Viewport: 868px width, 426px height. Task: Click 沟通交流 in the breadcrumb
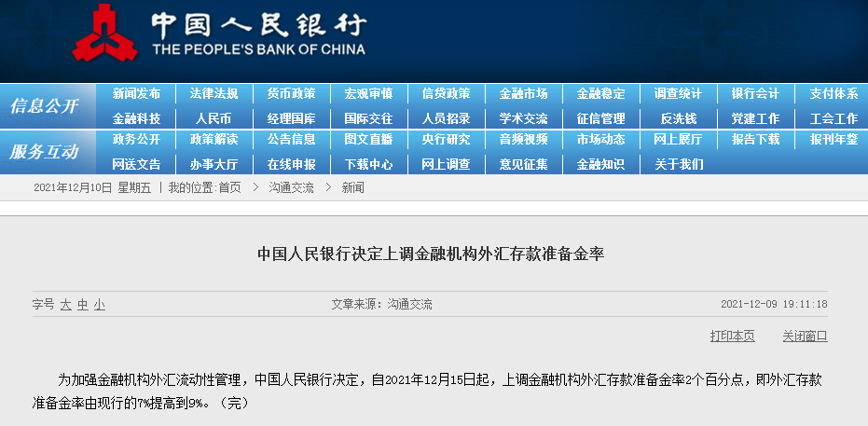tap(291, 188)
